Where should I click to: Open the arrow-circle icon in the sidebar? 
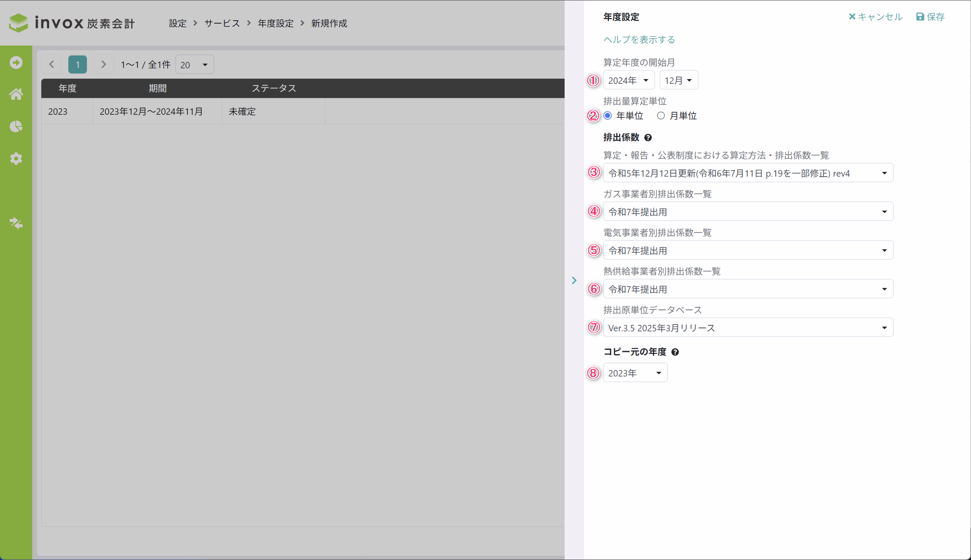coord(16,63)
